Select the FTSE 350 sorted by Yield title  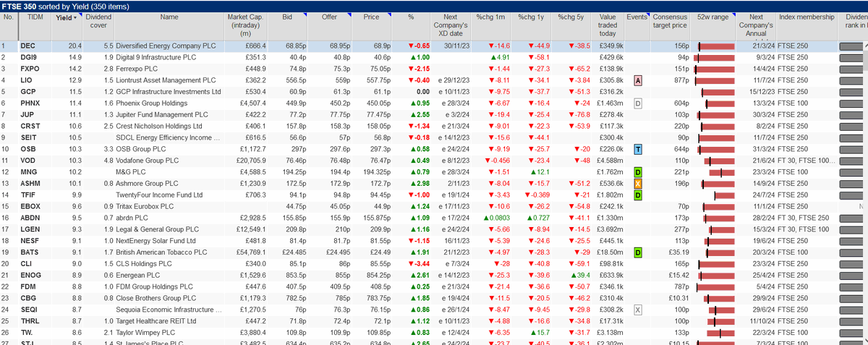coord(67,6)
